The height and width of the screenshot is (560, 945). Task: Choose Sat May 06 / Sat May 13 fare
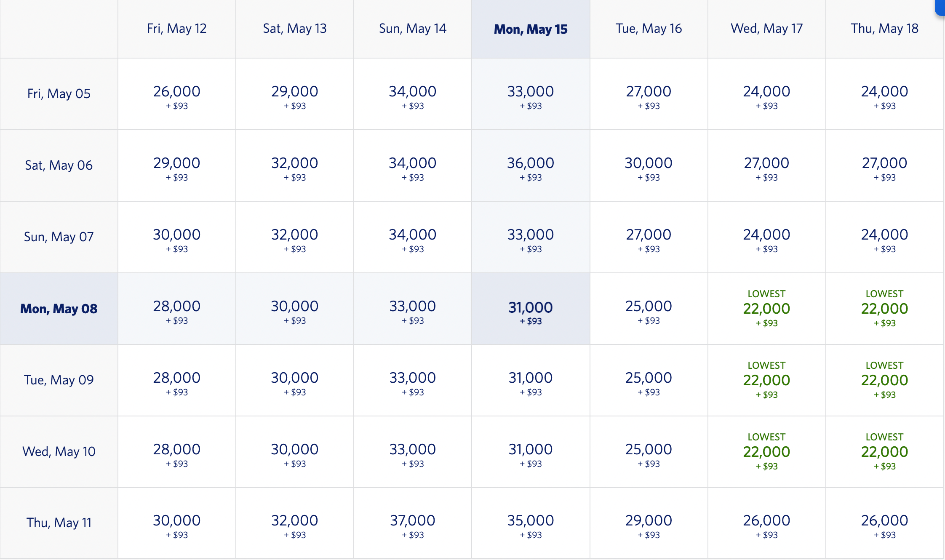point(294,166)
